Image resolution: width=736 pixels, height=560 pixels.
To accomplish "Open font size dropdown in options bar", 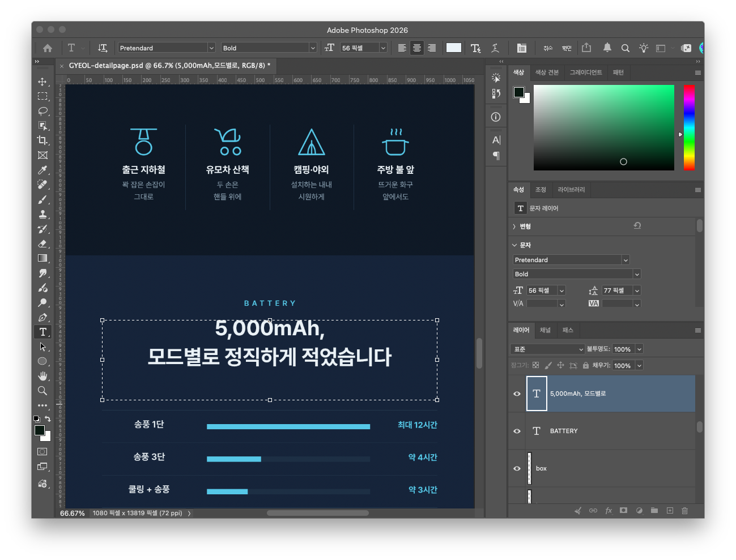I will 383,48.
